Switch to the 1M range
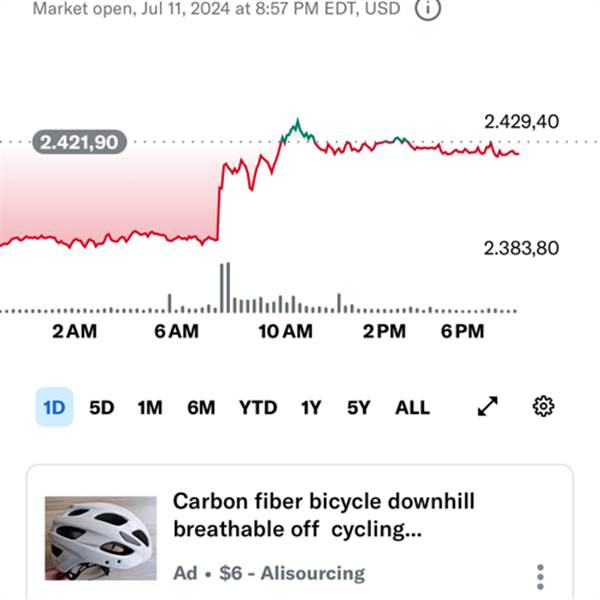600x600 pixels. [150, 408]
